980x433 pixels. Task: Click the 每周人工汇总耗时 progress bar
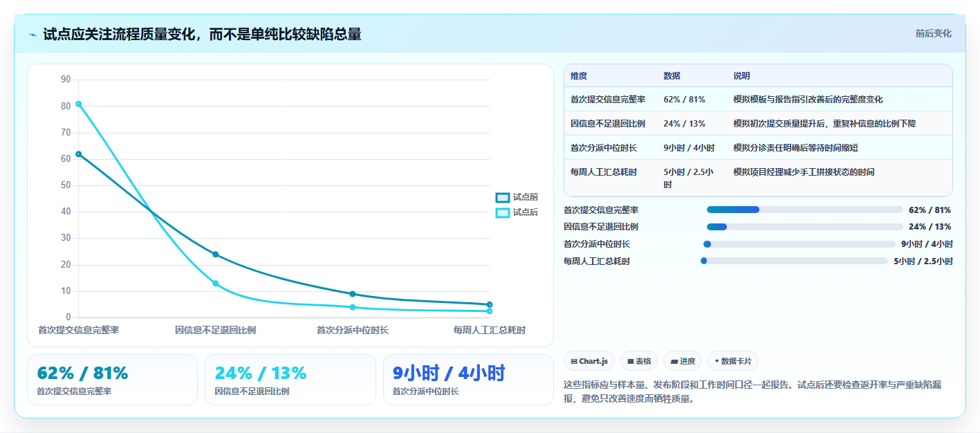click(794, 261)
